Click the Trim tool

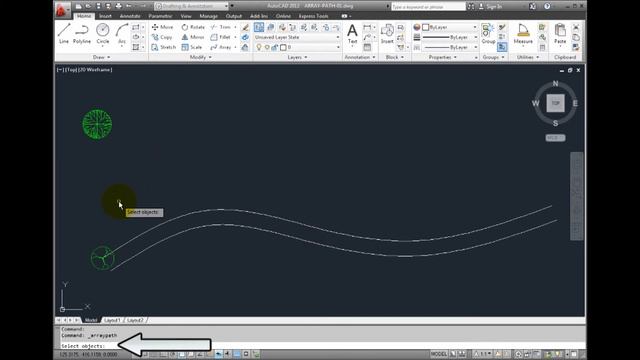point(221,27)
